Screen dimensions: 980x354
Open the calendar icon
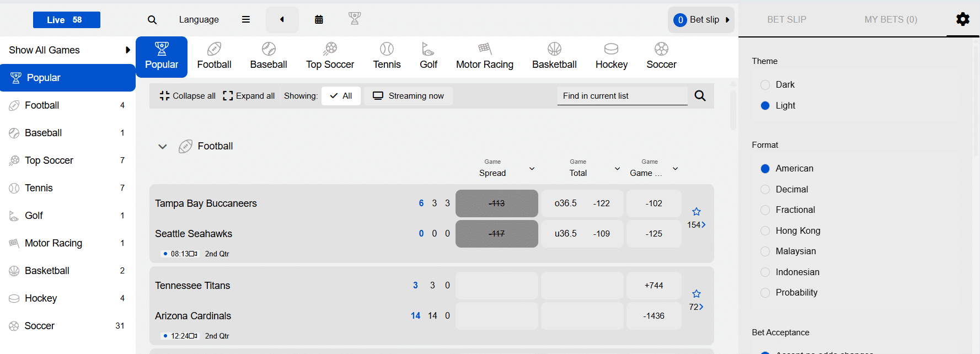click(319, 20)
